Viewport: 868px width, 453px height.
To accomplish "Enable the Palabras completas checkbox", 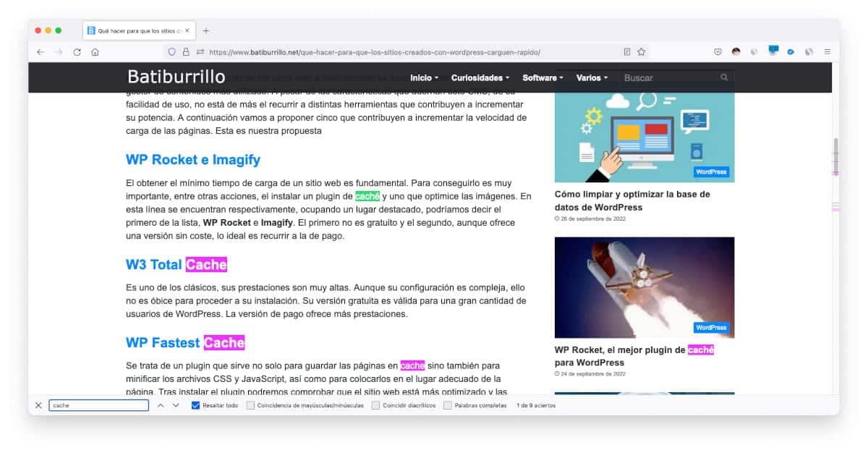I will (448, 405).
